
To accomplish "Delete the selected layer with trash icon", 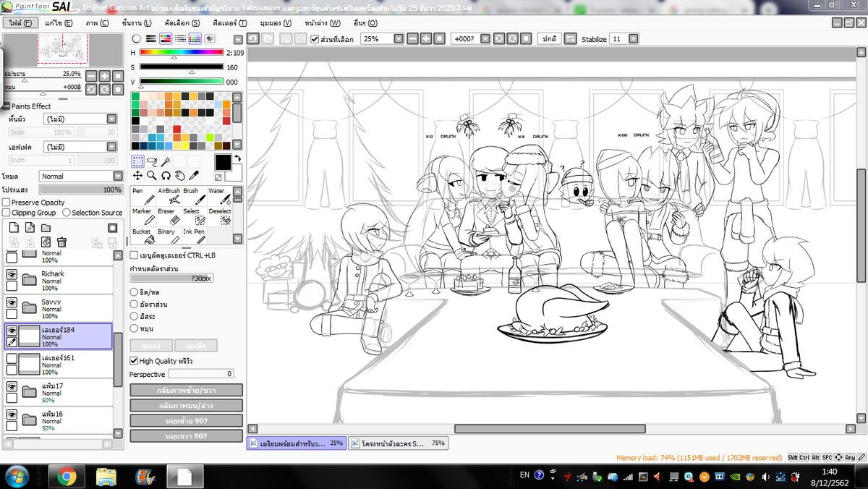I will point(62,242).
